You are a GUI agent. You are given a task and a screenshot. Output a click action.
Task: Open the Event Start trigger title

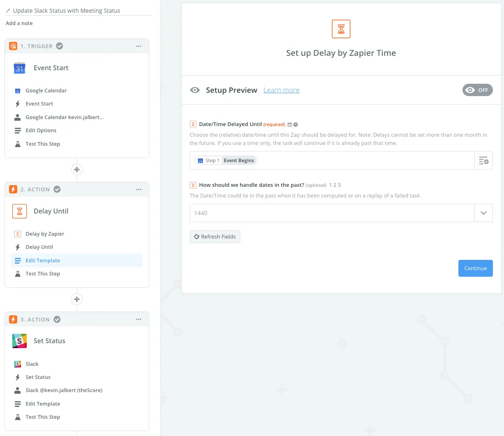coord(51,68)
